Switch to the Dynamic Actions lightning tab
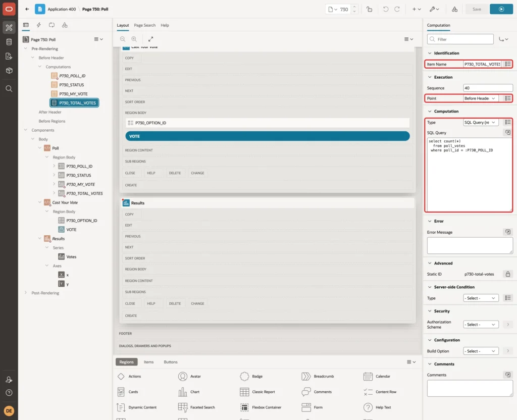This screenshot has height=420, width=517. 38,25
